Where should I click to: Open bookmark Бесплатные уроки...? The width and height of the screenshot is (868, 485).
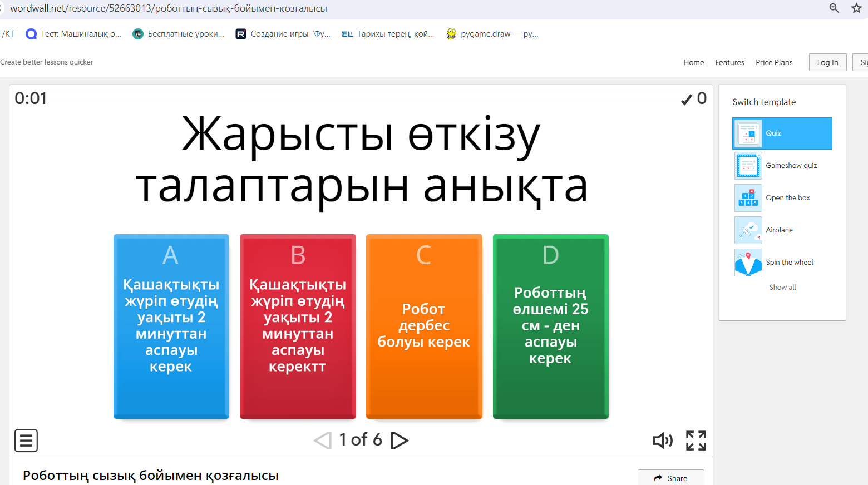(179, 34)
